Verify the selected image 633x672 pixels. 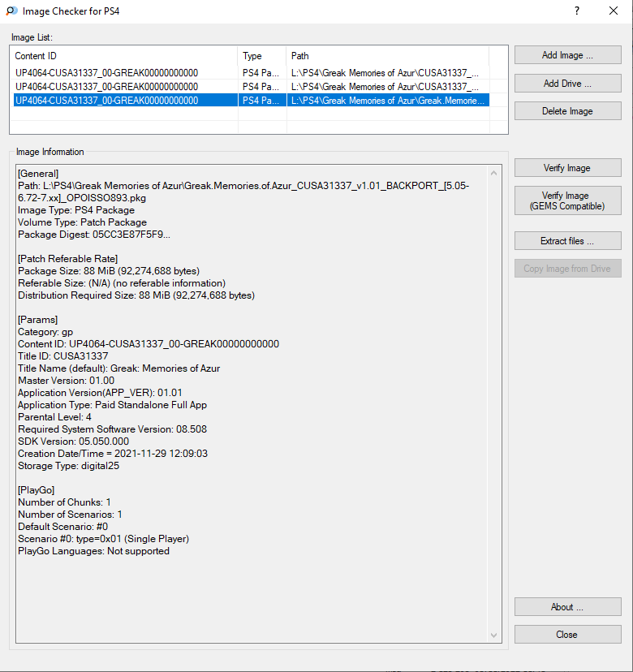point(567,167)
